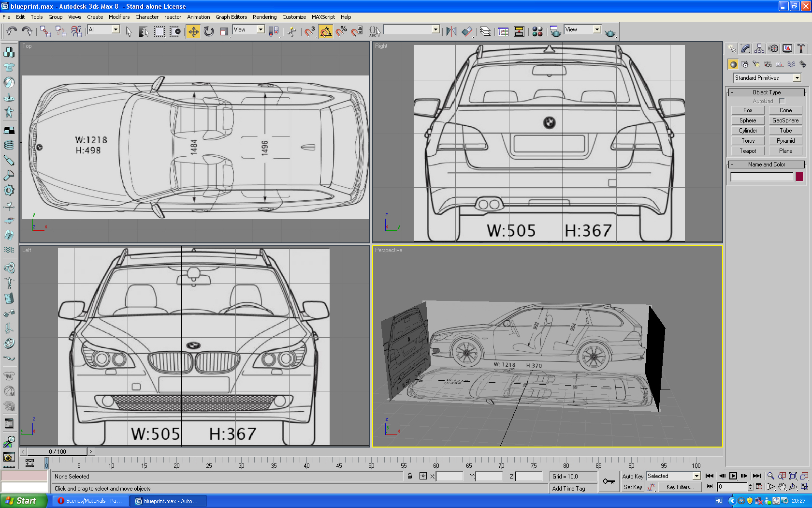Viewport: 812px width, 508px height.
Task: Activate the Select and Link tool
Action: [45, 31]
